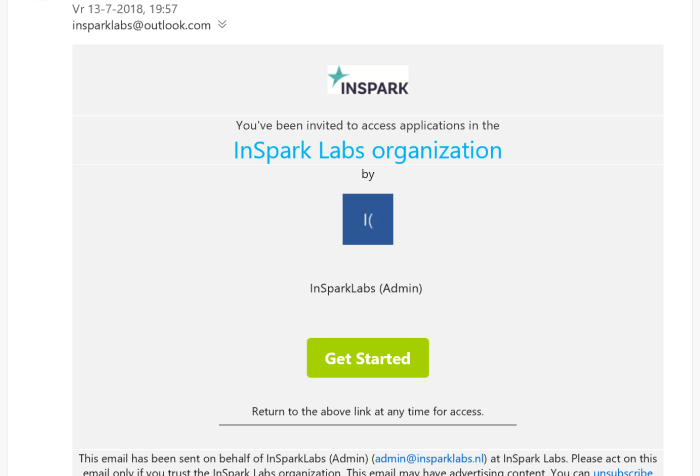The image size is (700, 476).
Task: Click the InSpark logo image
Action: 367,80
